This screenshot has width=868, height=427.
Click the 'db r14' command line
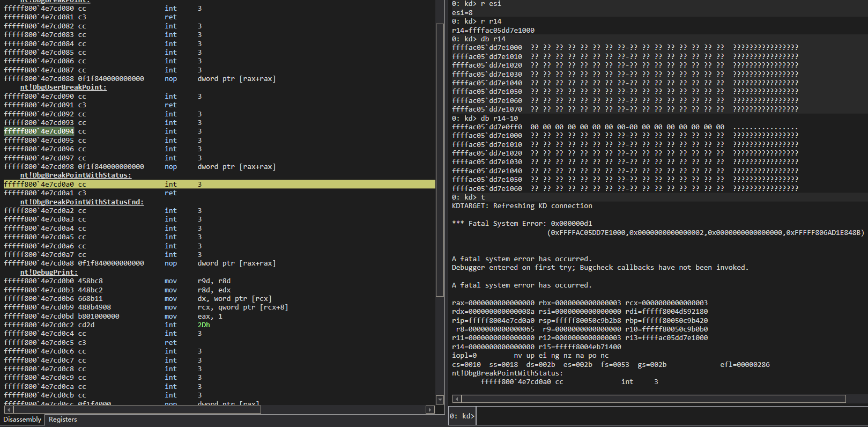pos(479,39)
